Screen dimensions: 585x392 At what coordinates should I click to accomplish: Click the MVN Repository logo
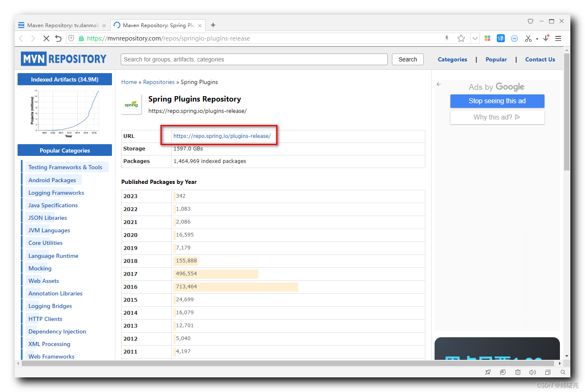pyautogui.click(x=64, y=59)
